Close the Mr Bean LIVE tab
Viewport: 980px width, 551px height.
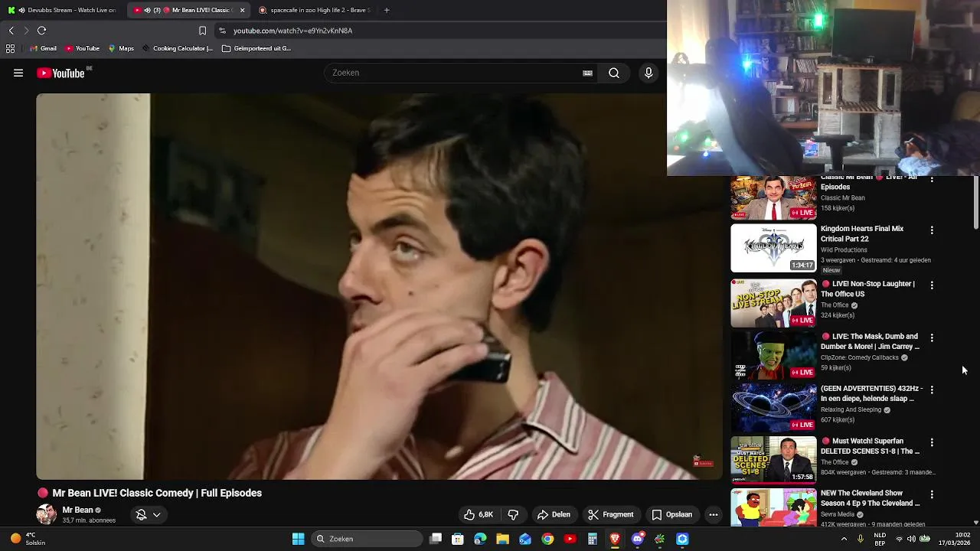pos(242,10)
